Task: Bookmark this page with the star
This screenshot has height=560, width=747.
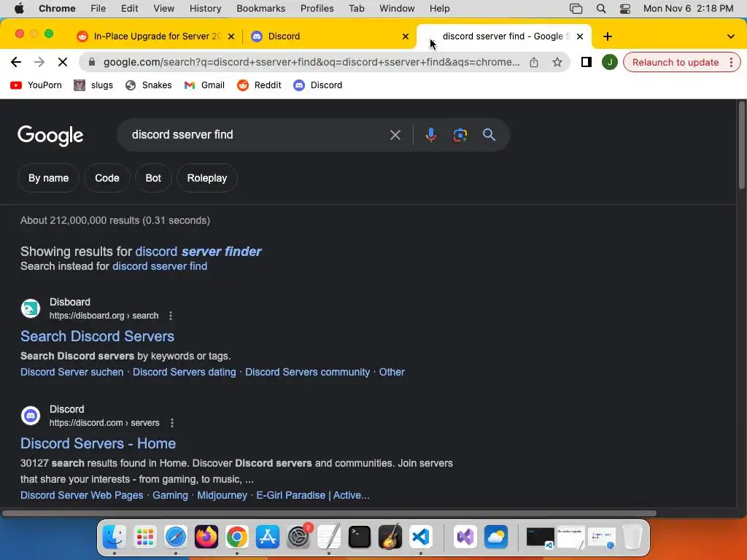Action: tap(557, 62)
